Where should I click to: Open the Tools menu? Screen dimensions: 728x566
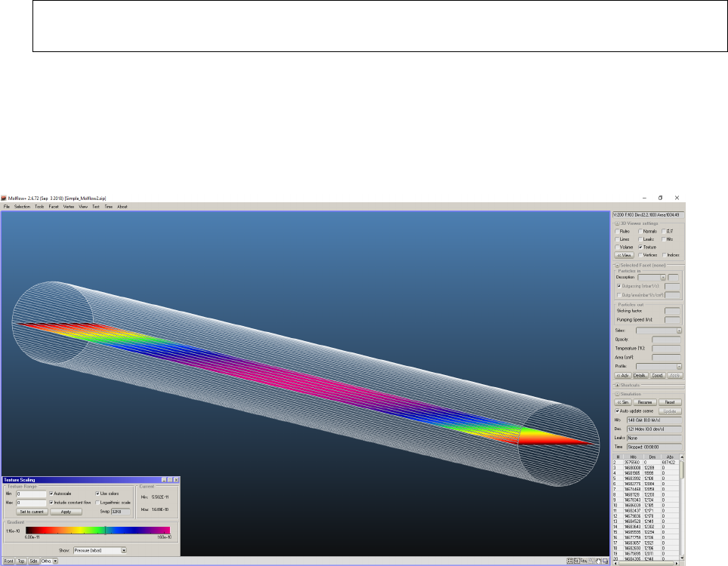point(39,207)
